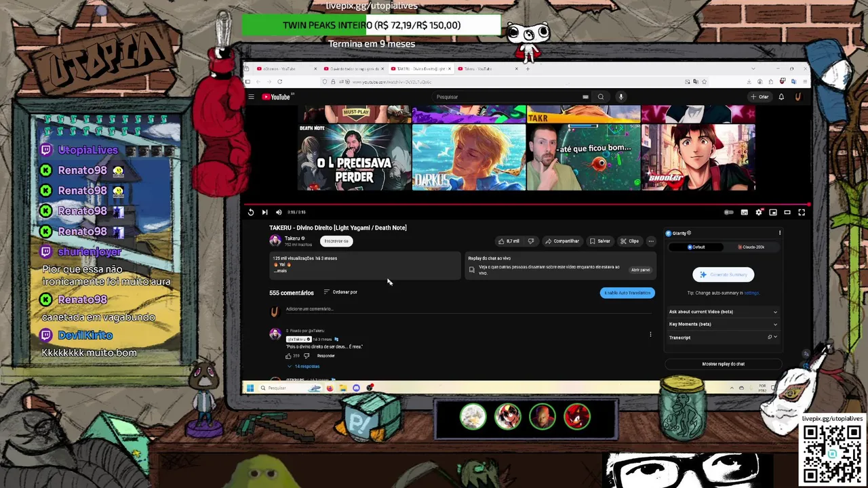Open YouTube notifications bell
Viewport: 868px width, 488px height.
pos(781,97)
